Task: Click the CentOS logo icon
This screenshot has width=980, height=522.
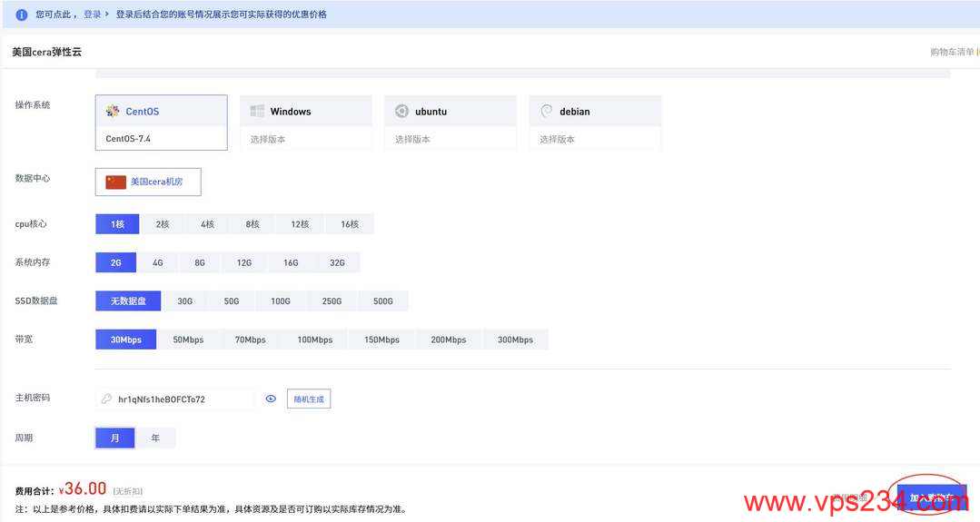Action: (x=113, y=111)
